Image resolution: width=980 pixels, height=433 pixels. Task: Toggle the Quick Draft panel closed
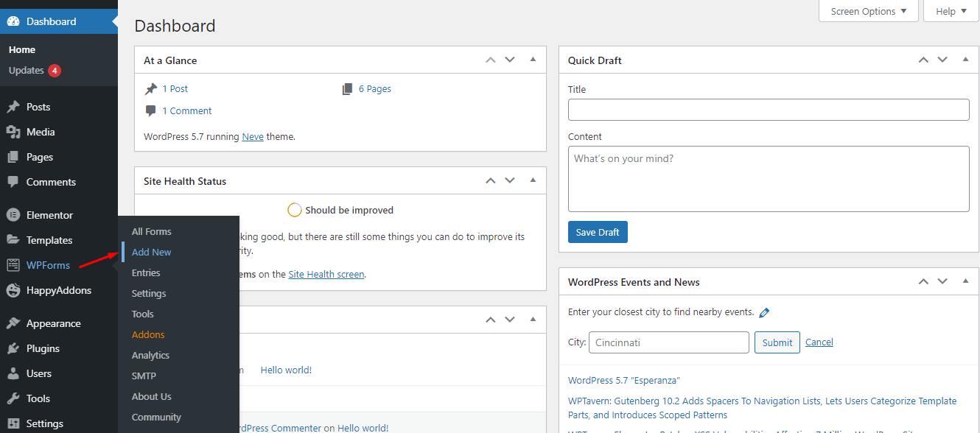[x=965, y=60]
